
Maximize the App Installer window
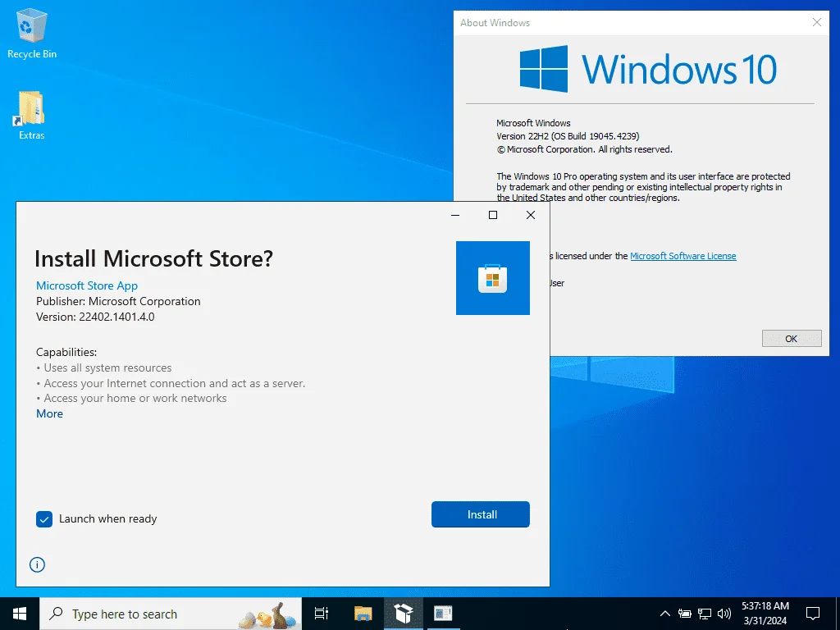pyautogui.click(x=493, y=215)
